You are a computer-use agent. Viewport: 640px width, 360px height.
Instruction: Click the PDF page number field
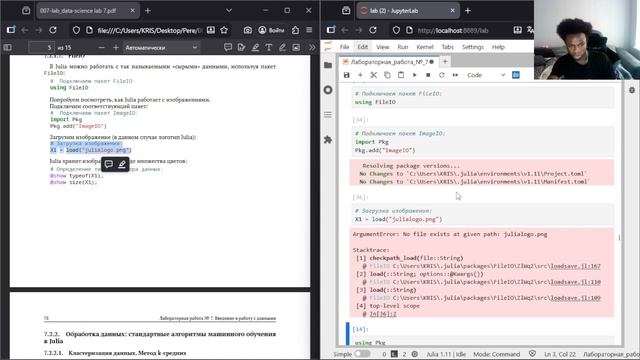[x=41, y=48]
